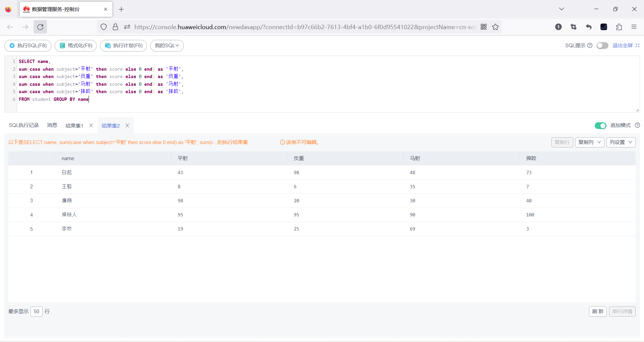
Task: Click the curved undo arrow toolbar icon
Action: 589,27
